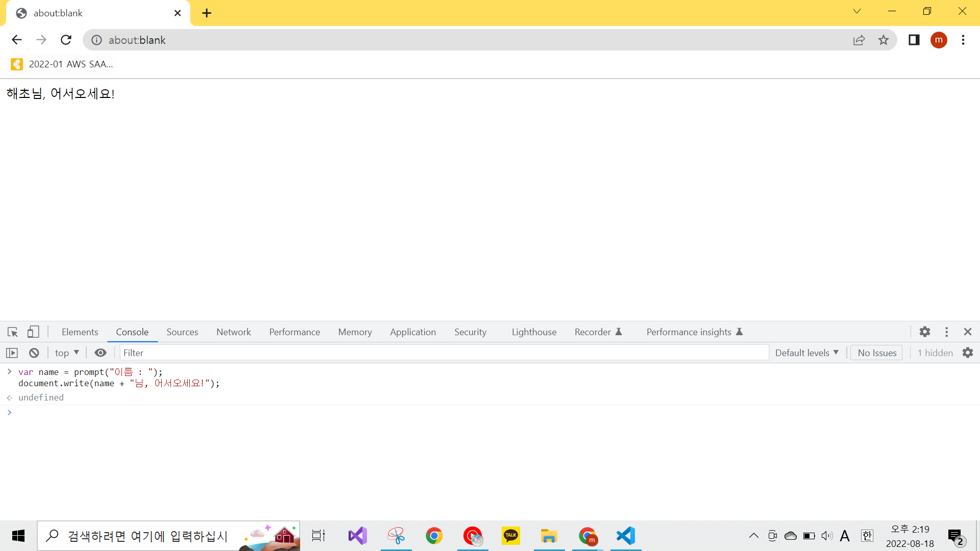Open DevTools three-dot customize menu
Screen dimensions: 980x551
coord(946,332)
